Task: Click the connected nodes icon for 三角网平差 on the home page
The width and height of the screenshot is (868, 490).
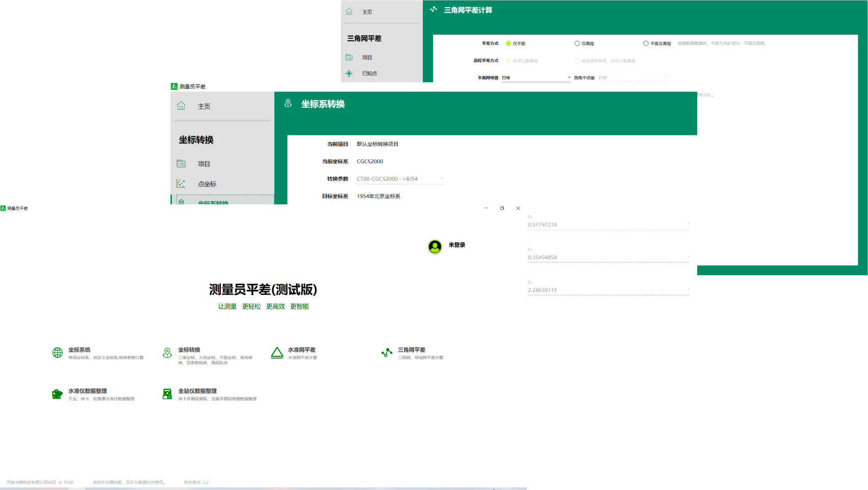Action: coord(387,352)
